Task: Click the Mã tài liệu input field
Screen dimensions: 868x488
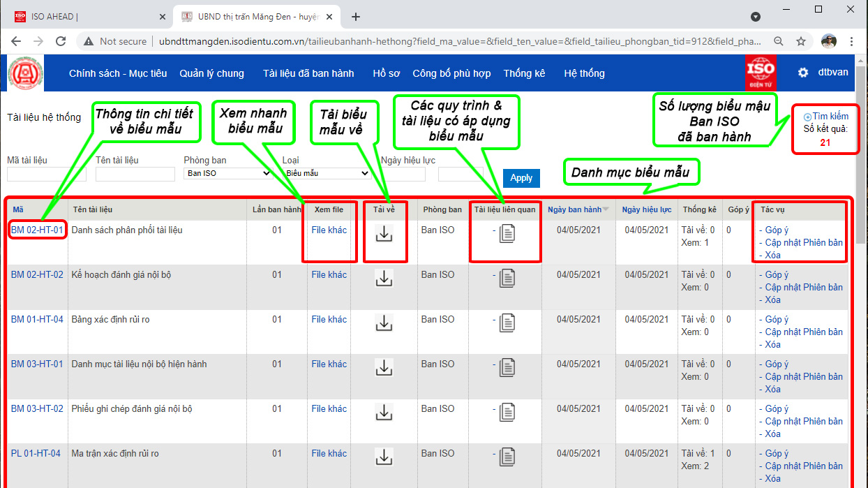Action: pyautogui.click(x=46, y=174)
